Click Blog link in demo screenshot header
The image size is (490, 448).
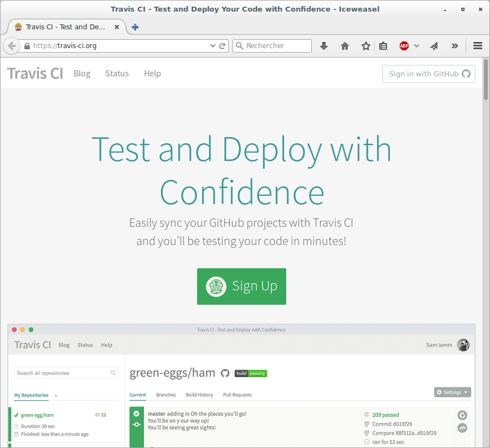tap(64, 345)
